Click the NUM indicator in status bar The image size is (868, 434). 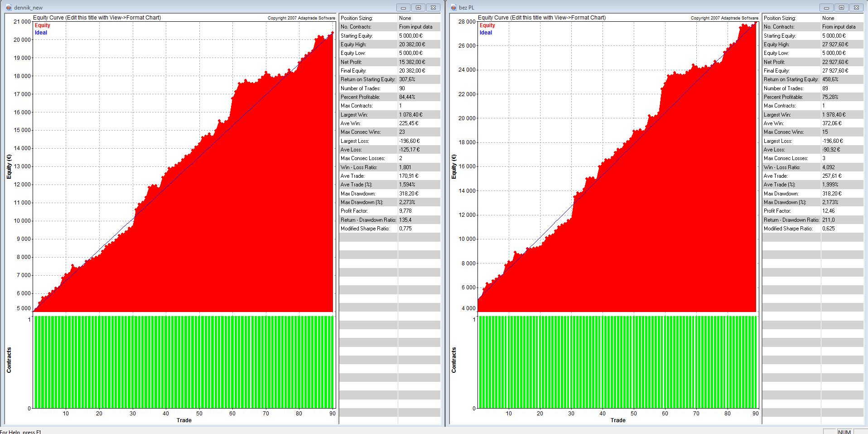pos(844,431)
